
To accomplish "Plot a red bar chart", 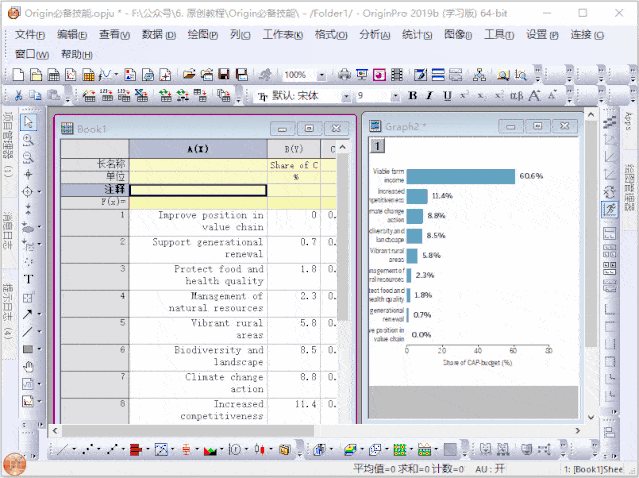I will click(136, 450).
